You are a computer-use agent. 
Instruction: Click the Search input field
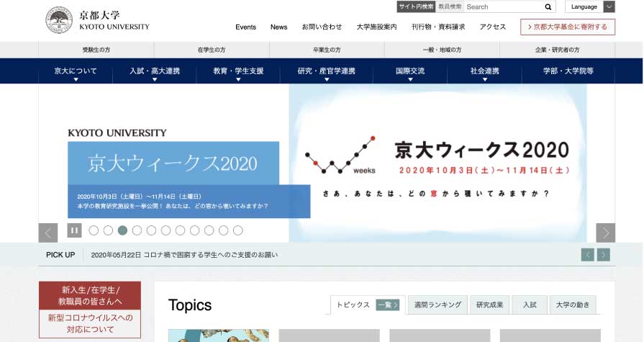(x=504, y=7)
